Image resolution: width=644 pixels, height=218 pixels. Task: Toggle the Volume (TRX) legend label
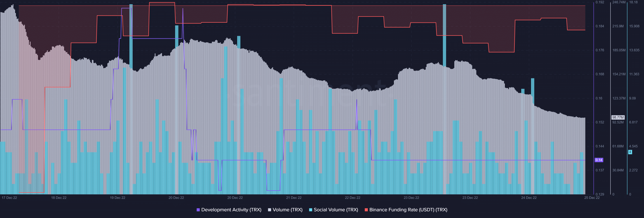click(285, 210)
